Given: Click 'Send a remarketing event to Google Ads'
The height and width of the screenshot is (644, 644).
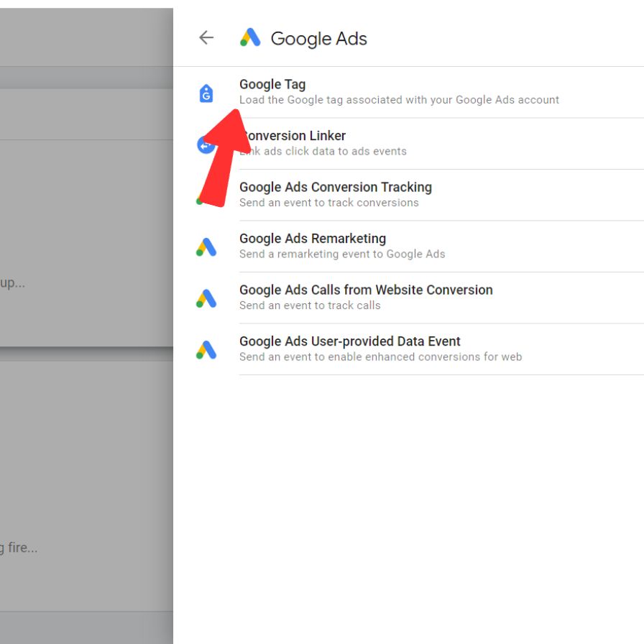Looking at the screenshot, I should pyautogui.click(x=342, y=254).
